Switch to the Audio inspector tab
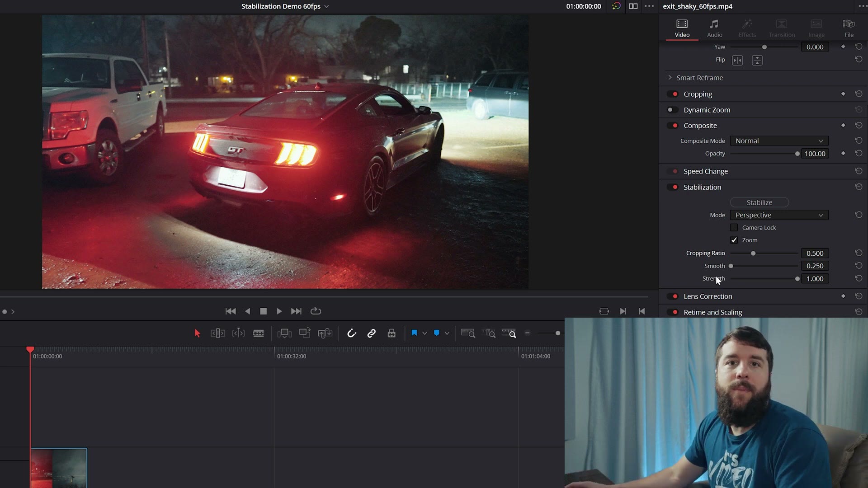 pos(714,28)
